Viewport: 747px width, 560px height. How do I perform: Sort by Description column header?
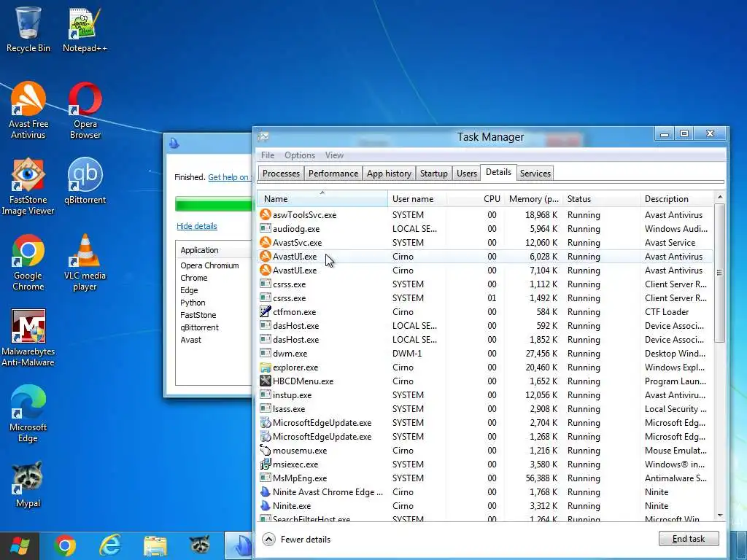pyautogui.click(x=676, y=199)
